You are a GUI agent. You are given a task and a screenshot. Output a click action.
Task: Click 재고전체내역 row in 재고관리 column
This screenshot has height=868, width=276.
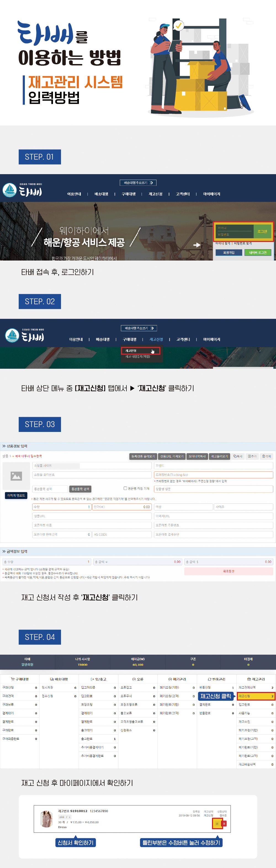coord(256,688)
